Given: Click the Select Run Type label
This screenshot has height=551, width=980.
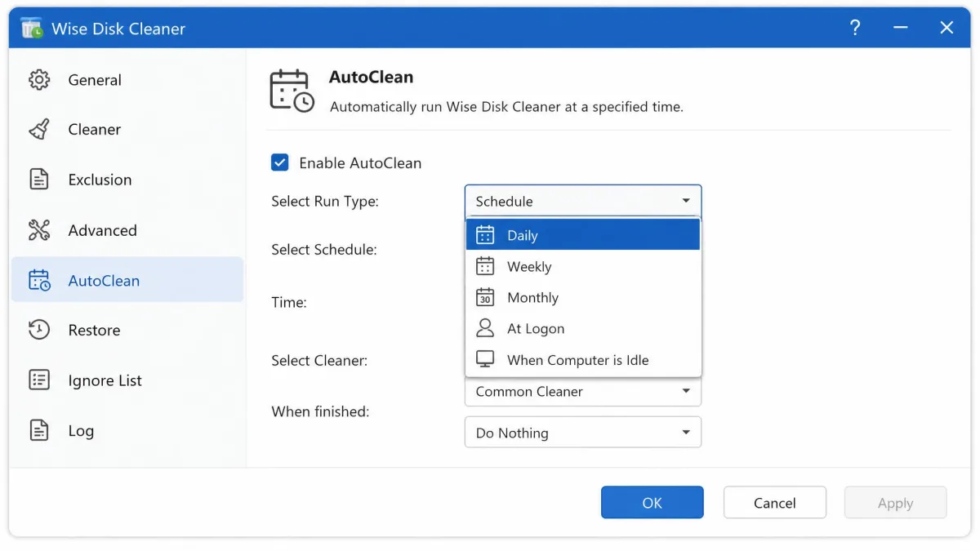Looking at the screenshot, I should [325, 201].
